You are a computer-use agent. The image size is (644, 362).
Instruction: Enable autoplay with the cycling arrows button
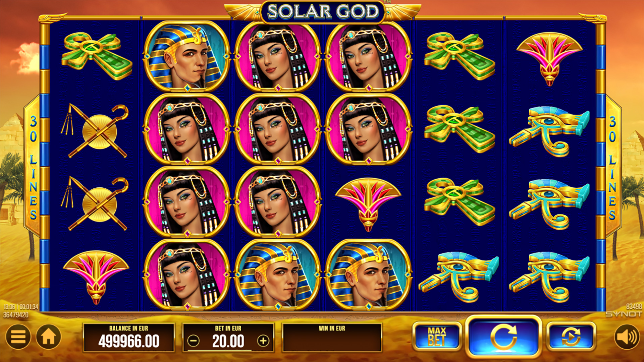click(571, 337)
